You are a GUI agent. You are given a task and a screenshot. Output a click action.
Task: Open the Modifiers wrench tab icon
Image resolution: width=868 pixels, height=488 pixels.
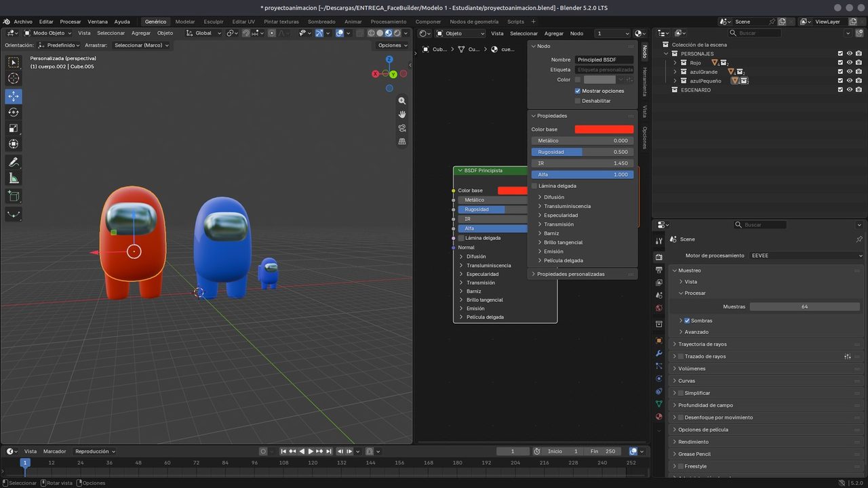[658, 353]
